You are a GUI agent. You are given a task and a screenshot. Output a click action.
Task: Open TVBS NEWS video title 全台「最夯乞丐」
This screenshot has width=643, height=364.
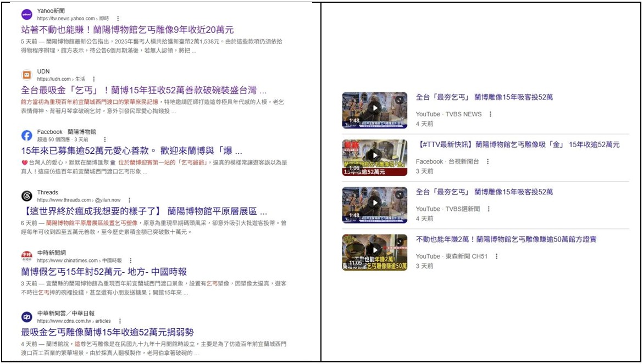tap(484, 97)
